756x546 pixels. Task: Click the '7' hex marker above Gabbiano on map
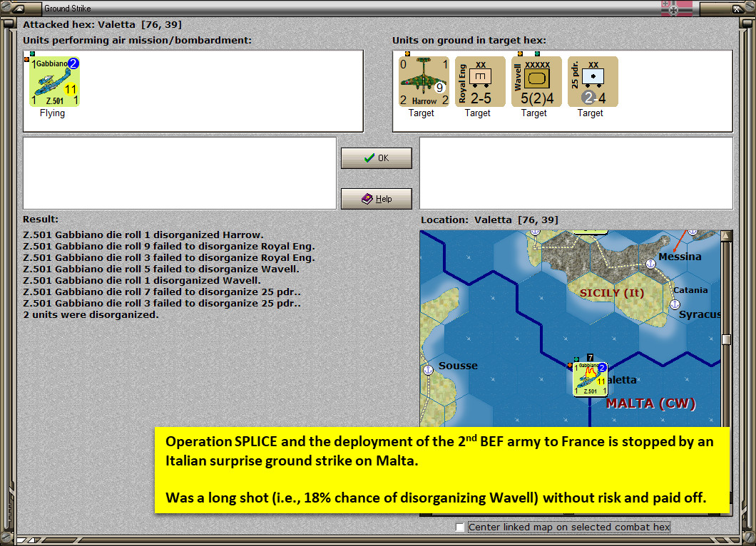[590, 358]
